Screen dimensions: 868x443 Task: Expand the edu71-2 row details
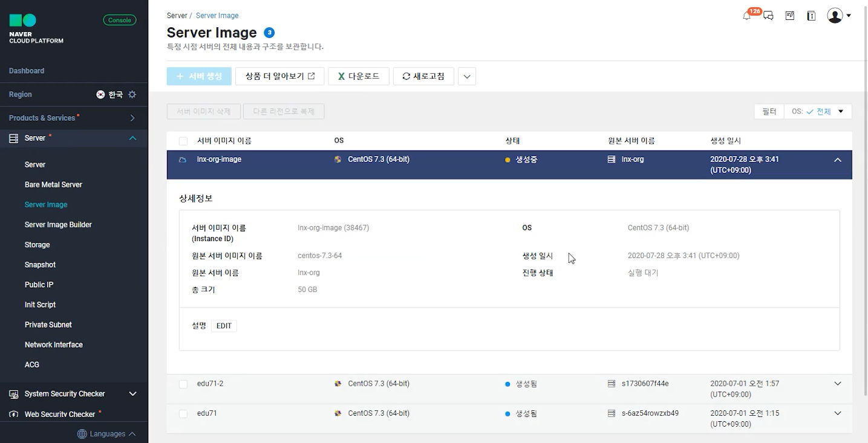[x=838, y=384]
